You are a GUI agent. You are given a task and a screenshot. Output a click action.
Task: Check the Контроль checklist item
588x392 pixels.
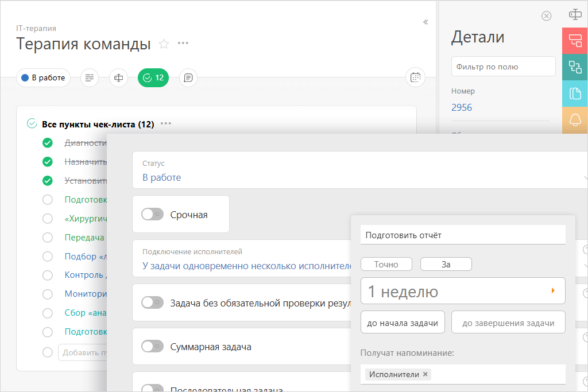48,275
